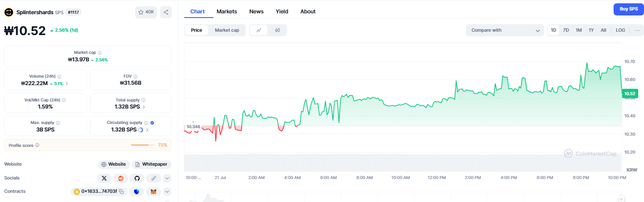Click the 3B SPS max supply value
The image size is (644, 202).
coord(45,129)
